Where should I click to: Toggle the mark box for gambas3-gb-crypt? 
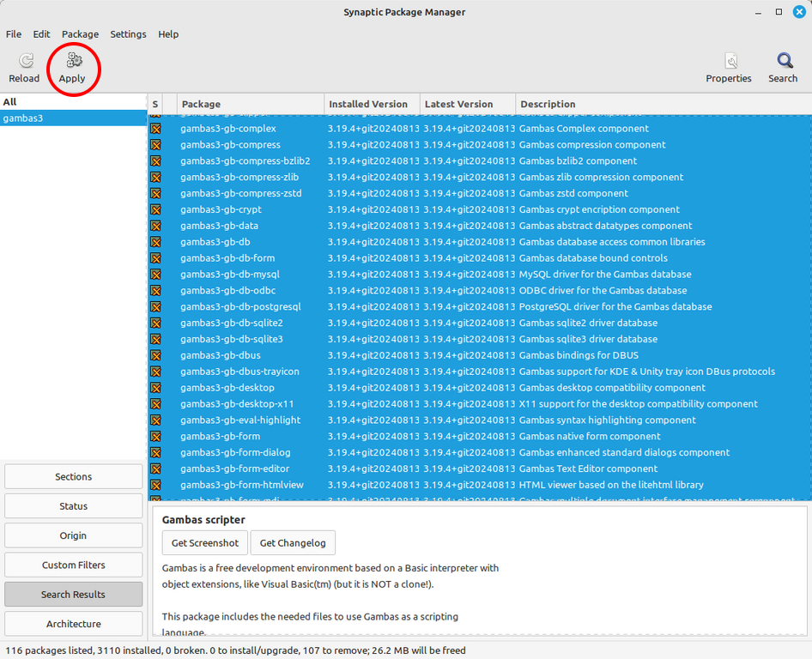tap(155, 209)
